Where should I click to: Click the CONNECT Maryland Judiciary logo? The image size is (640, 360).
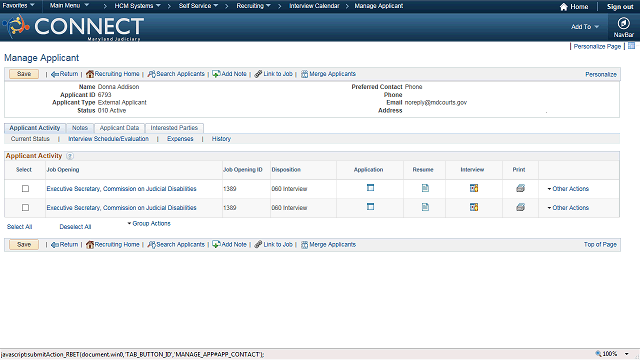pyautogui.click(x=73, y=27)
